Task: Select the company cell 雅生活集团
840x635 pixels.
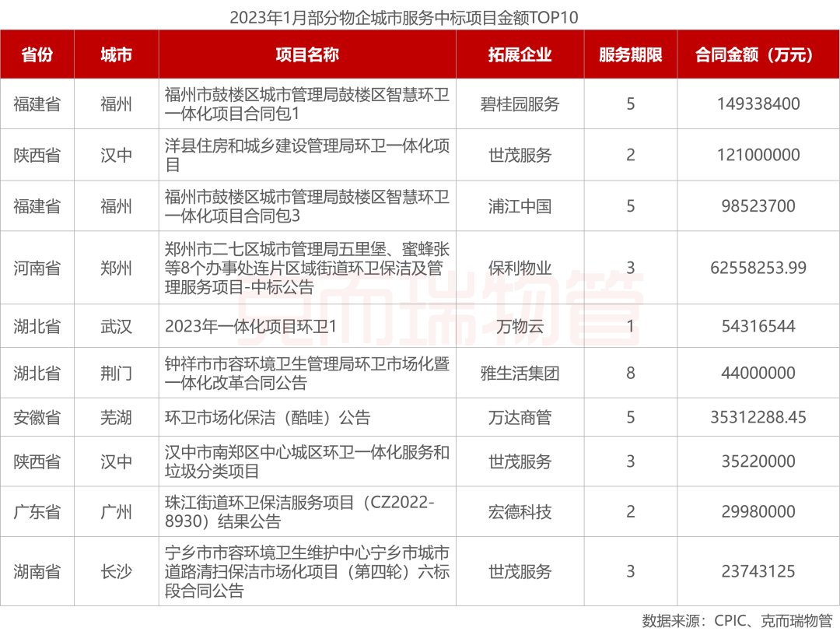Action: pyautogui.click(x=520, y=373)
